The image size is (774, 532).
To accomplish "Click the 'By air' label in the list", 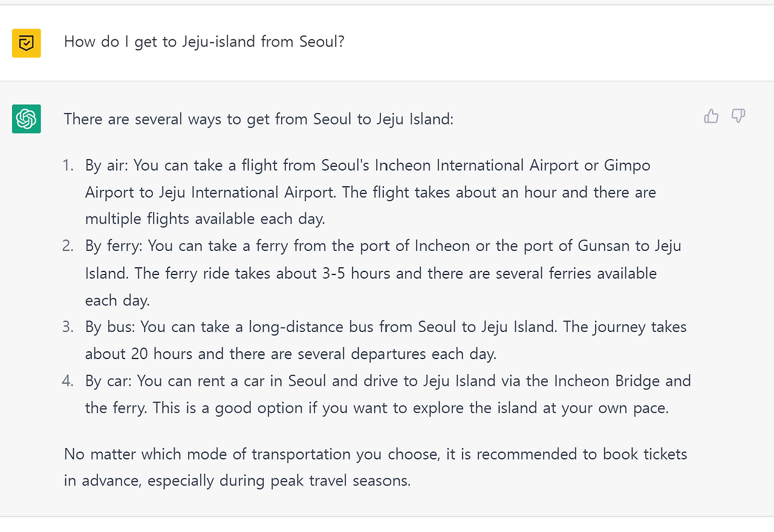I will click(106, 166).
